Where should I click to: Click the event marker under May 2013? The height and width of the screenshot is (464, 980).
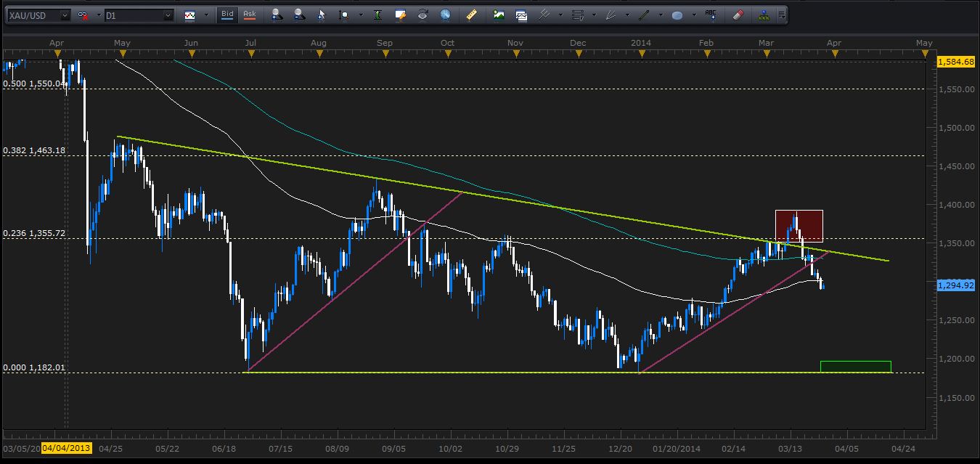point(123,54)
